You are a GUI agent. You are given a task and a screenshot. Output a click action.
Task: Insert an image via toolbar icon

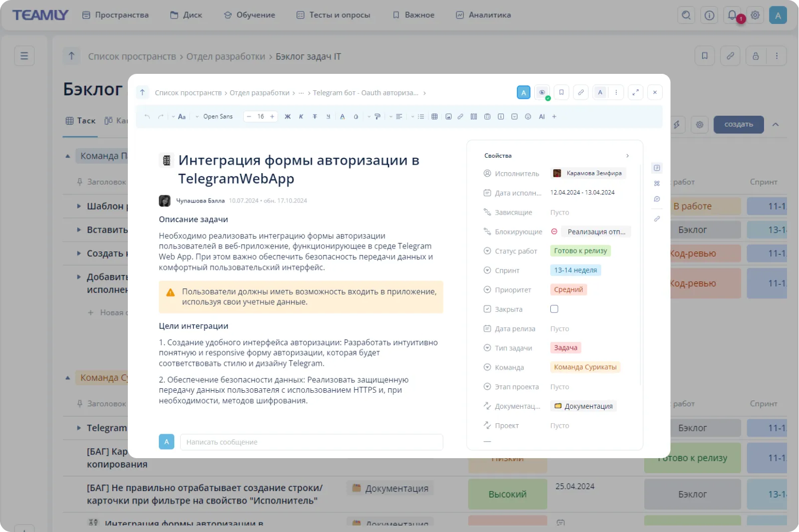click(448, 117)
